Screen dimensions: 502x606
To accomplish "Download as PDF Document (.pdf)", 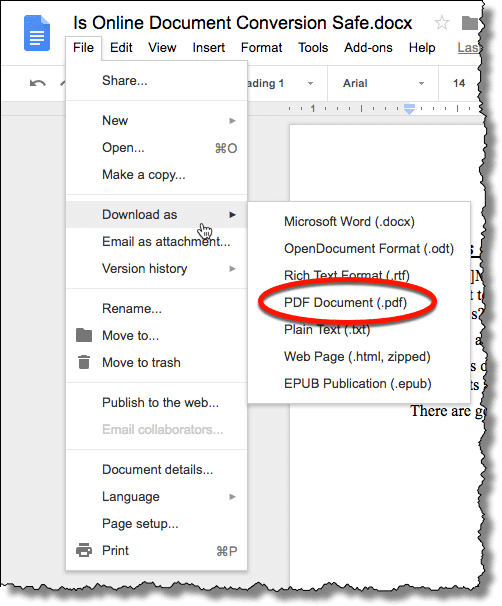I will pos(359,302).
